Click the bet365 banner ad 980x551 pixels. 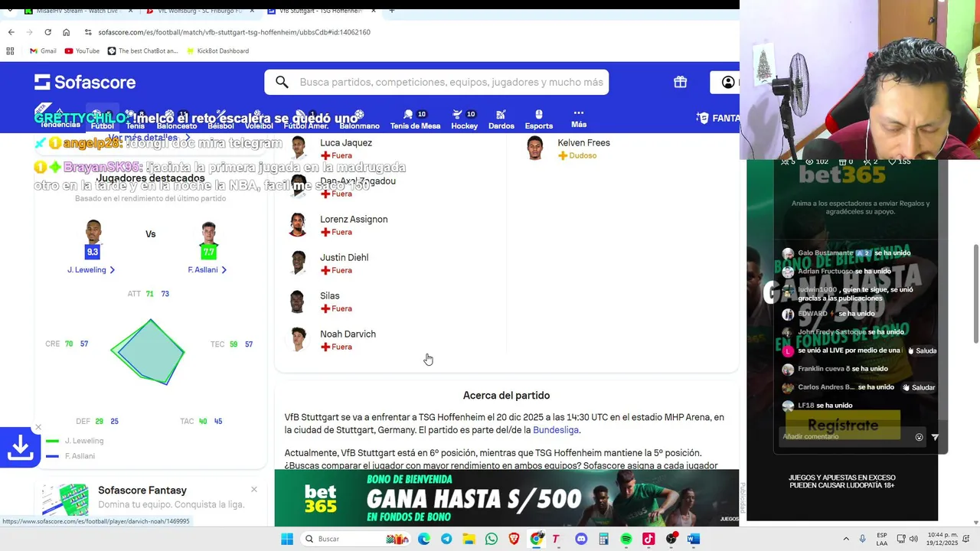tap(506, 498)
